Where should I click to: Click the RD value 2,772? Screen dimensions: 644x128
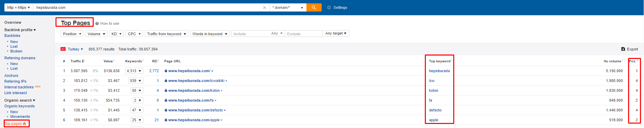(x=154, y=71)
